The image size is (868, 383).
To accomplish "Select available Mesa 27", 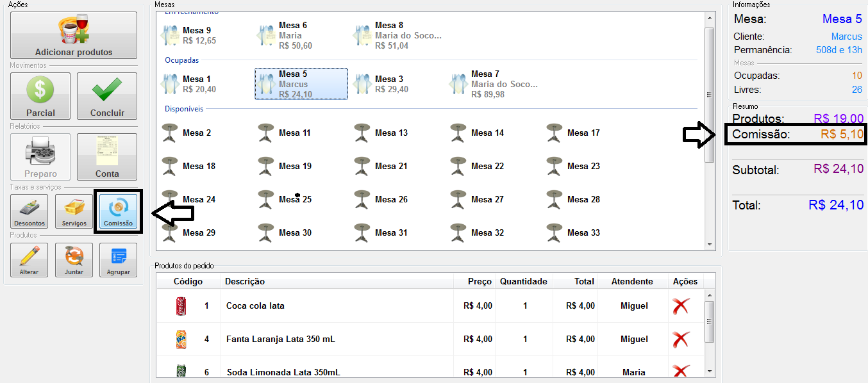I will [478, 199].
